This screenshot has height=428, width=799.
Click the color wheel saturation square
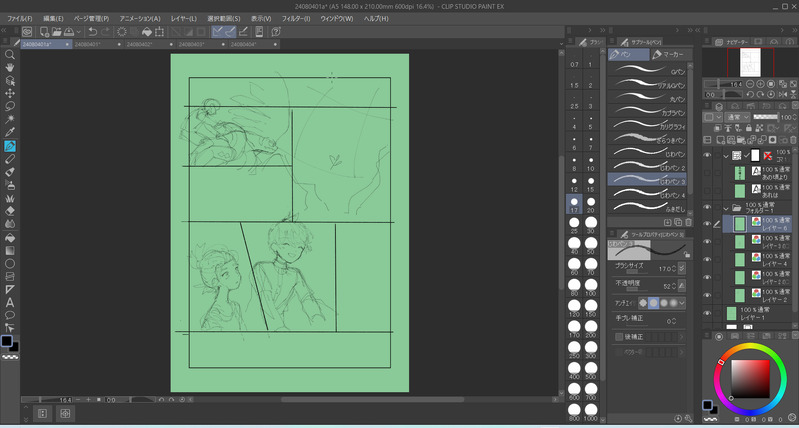tap(750, 379)
